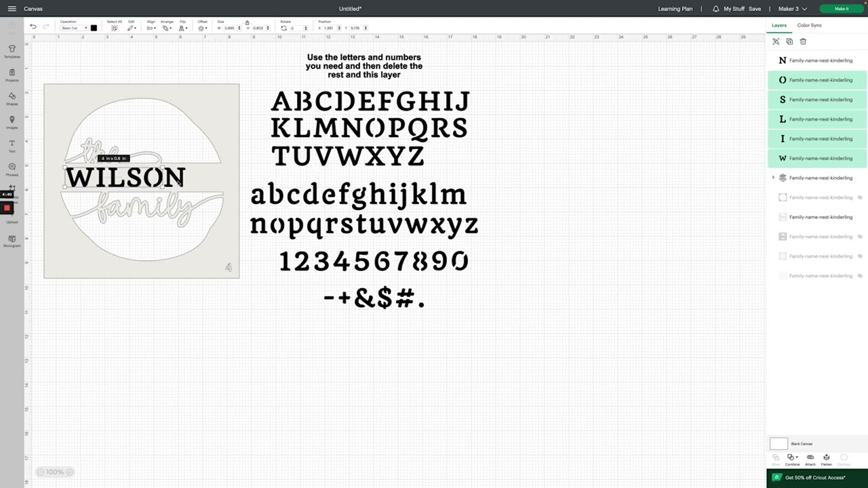
Task: Click the Rotate angle input field
Action: [296, 28]
